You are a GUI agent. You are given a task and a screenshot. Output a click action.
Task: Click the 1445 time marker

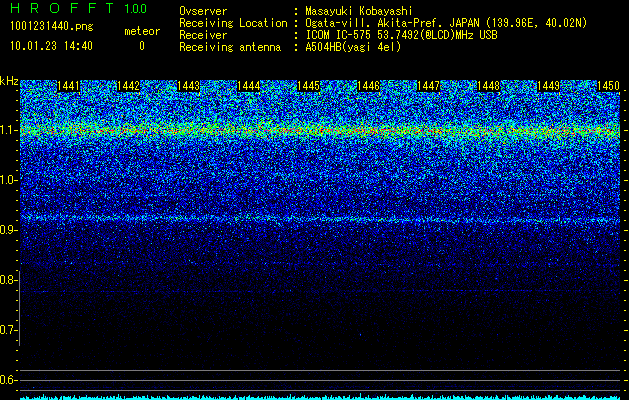point(308,86)
